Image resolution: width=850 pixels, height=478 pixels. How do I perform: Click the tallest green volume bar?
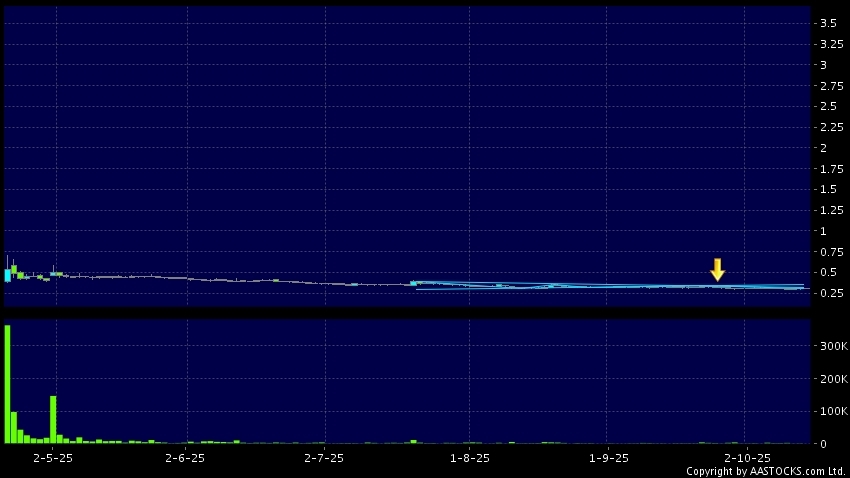point(7,383)
